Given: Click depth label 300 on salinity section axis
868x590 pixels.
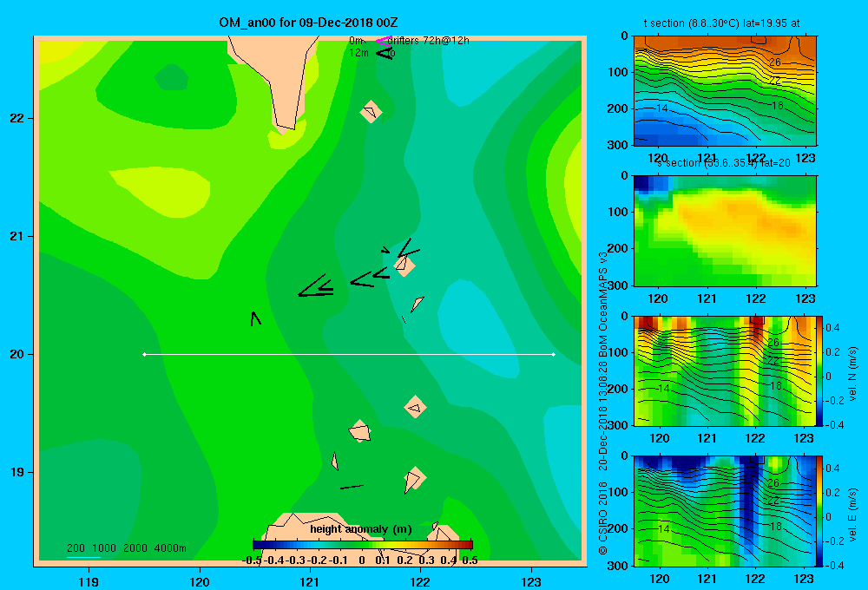Looking at the screenshot, I should point(617,285).
